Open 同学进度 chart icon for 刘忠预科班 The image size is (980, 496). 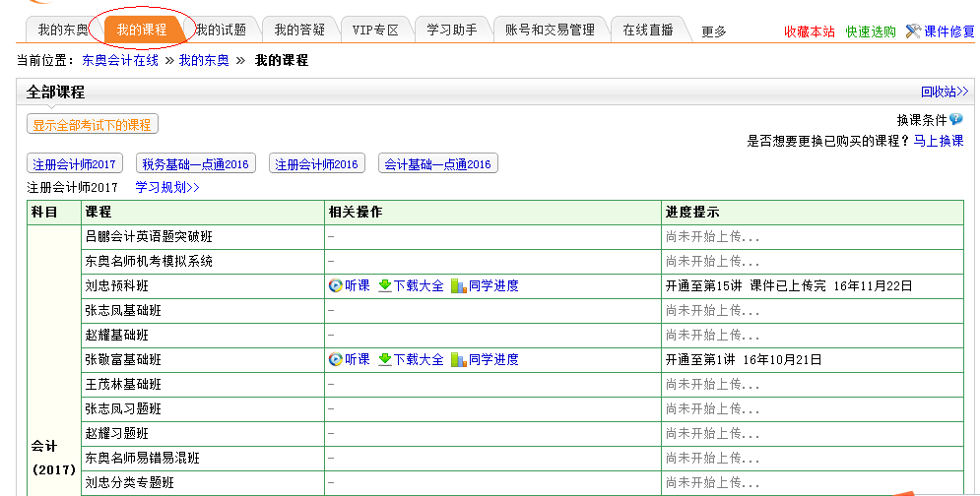click(x=458, y=286)
